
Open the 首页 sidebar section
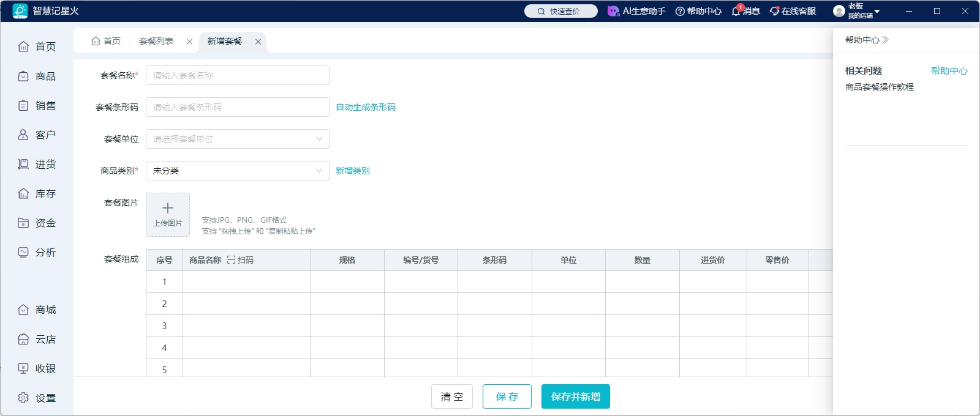(37, 46)
